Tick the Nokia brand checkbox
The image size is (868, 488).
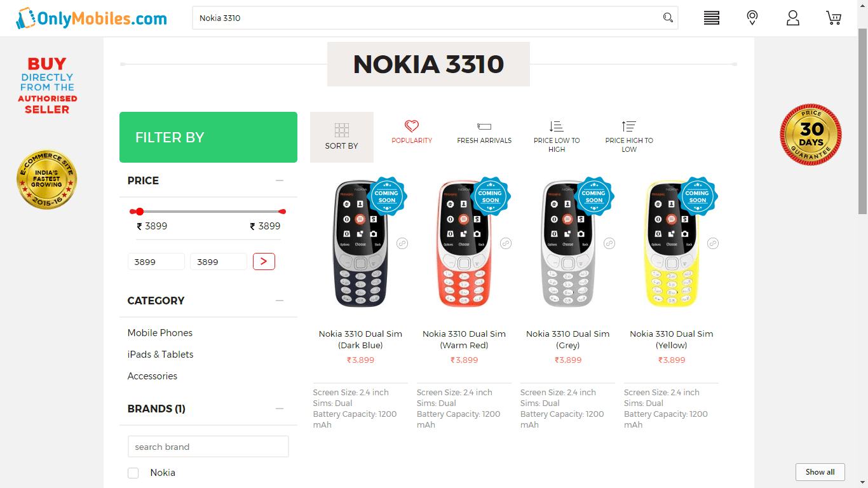(x=133, y=473)
